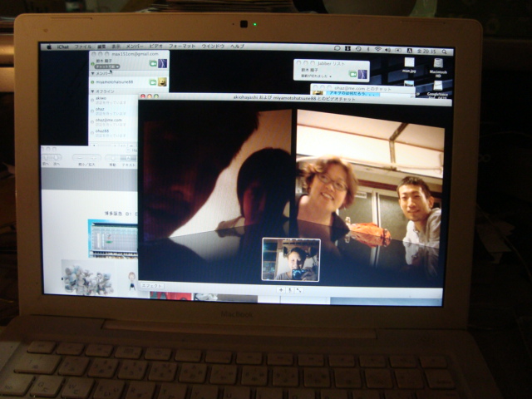Add participant with plus button in video chat

tap(281, 290)
